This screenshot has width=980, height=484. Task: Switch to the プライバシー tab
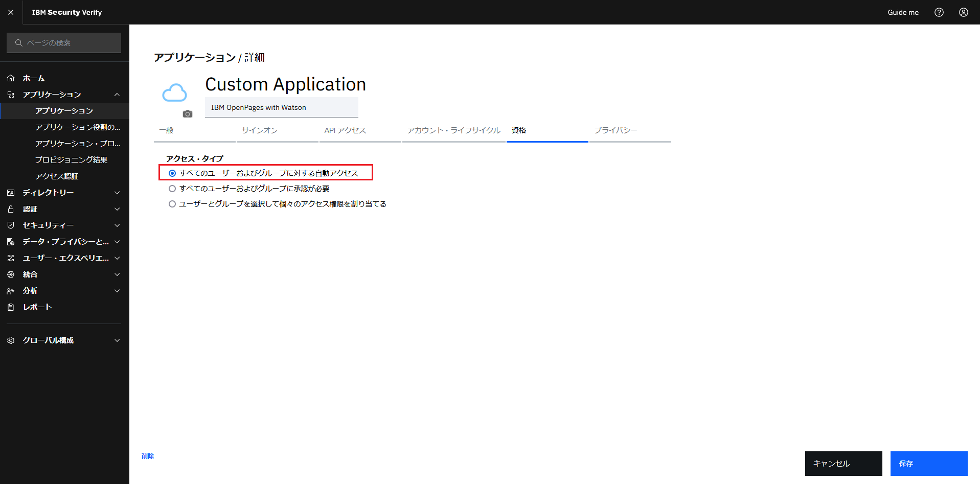point(630,131)
